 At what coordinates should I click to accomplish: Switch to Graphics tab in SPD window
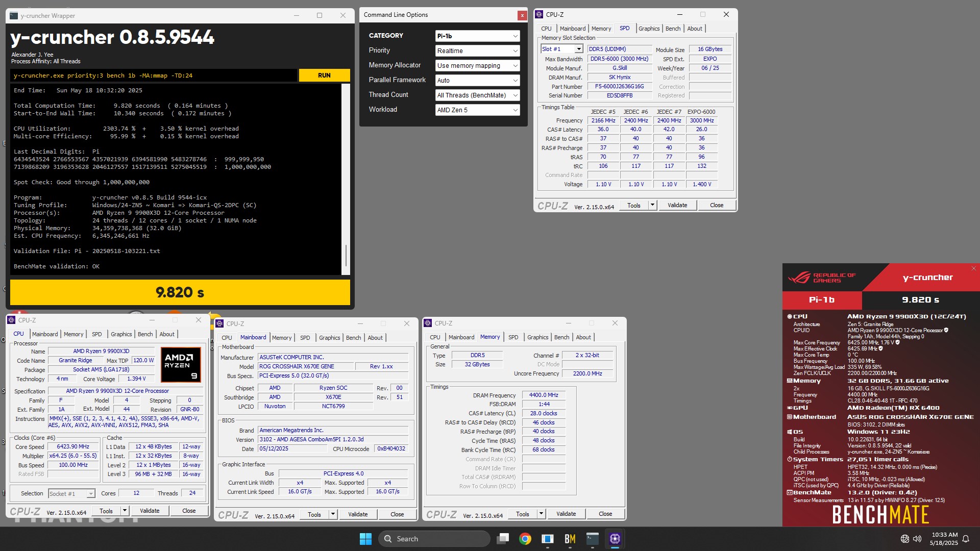tap(649, 29)
